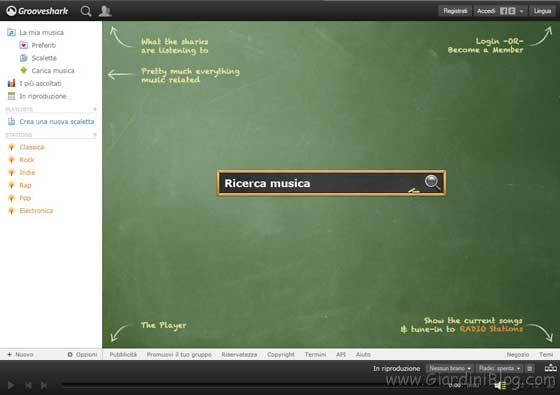Screen dimensions: 560x395
Task: Open Scalette in the sidebar
Action: point(44,58)
